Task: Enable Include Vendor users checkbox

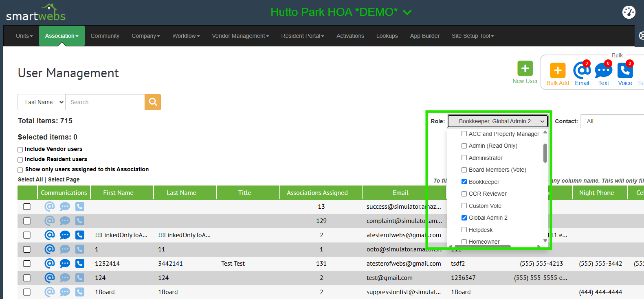Action: pos(20,150)
